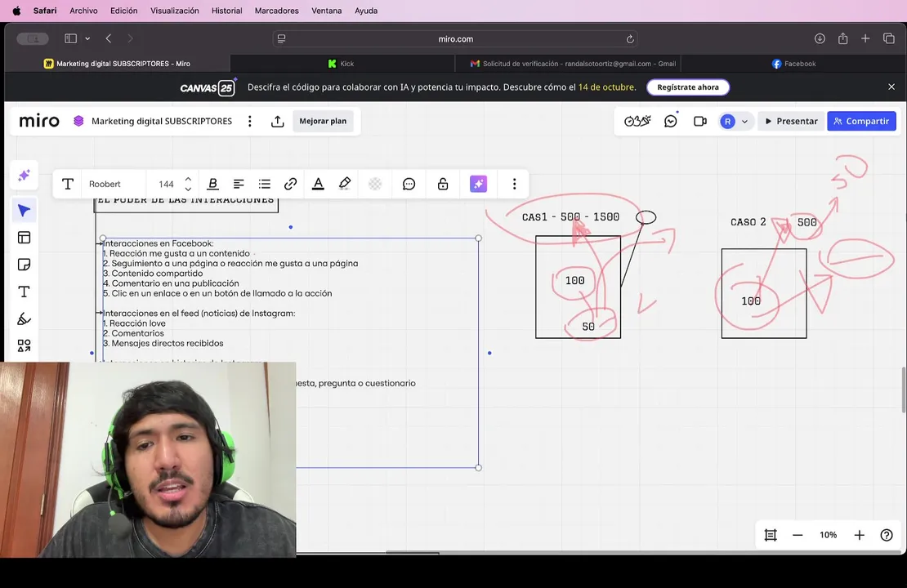Open Safari downloads
This screenshot has width=907, height=588.
coord(820,38)
